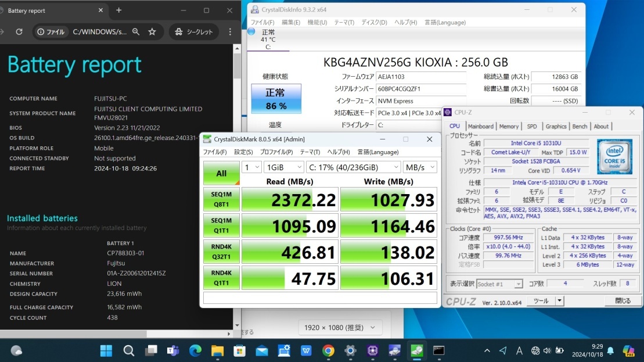Open Microsoft Edge from taskbar

pos(195,350)
